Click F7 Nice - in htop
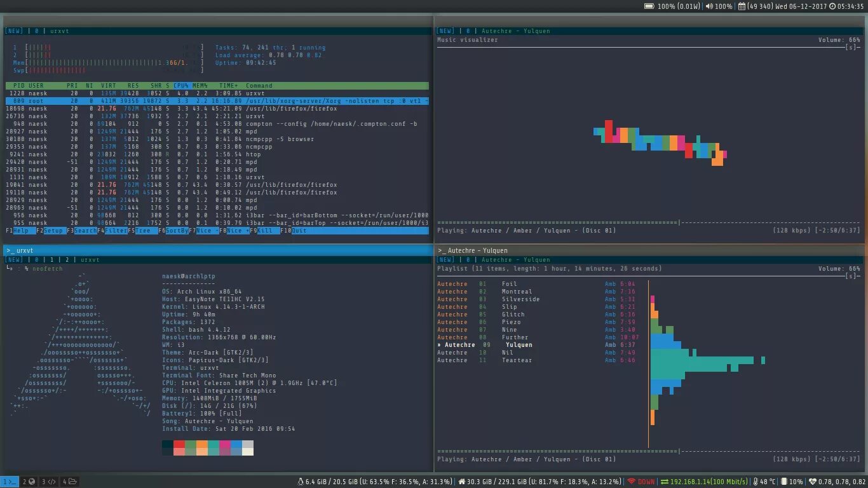This screenshot has width=868, height=488. click(x=203, y=231)
